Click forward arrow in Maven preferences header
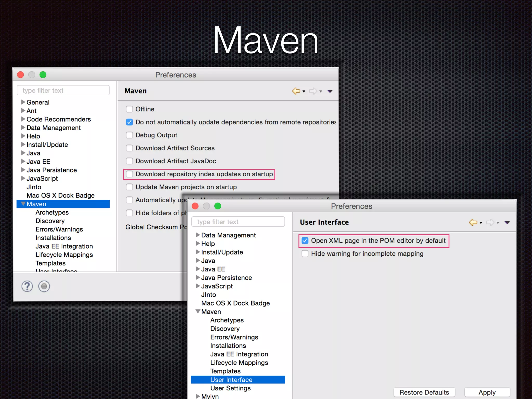This screenshot has width=532, height=399. (313, 91)
